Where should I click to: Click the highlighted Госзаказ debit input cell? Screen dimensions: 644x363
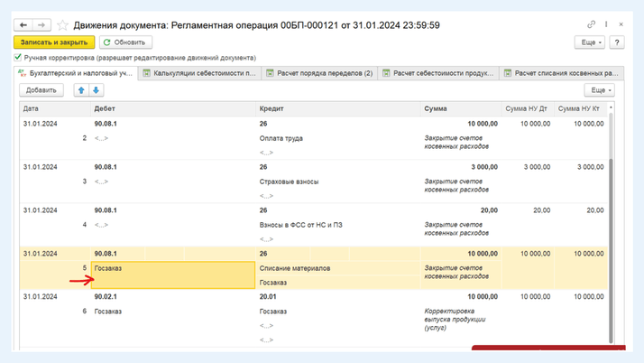(x=173, y=275)
